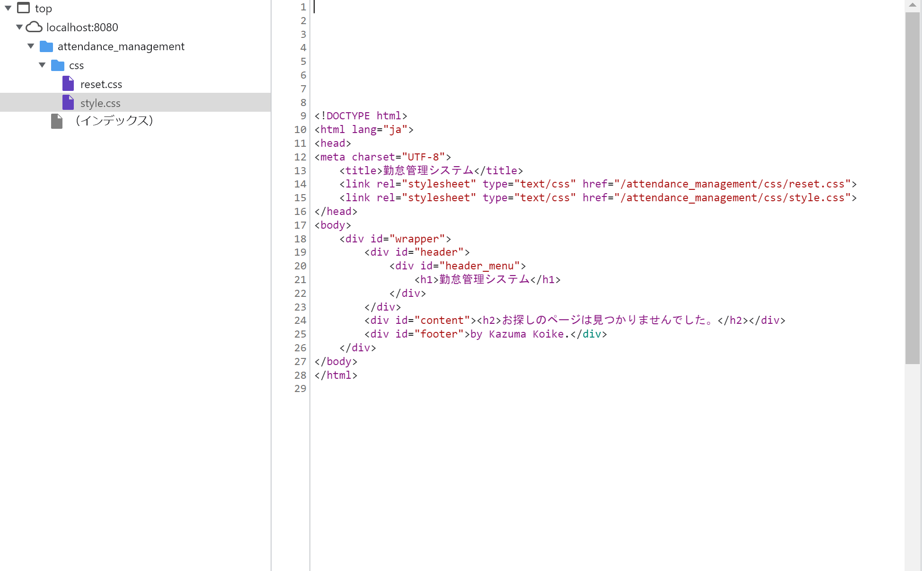The image size is (924, 571).
Task: Click the style.css document icon
Action: click(x=68, y=102)
